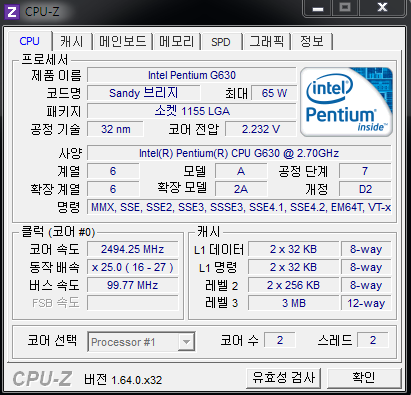The image size is (411, 395).
Task: Click the specification field showing G630 @ 2.70GHz
Action: [239, 153]
